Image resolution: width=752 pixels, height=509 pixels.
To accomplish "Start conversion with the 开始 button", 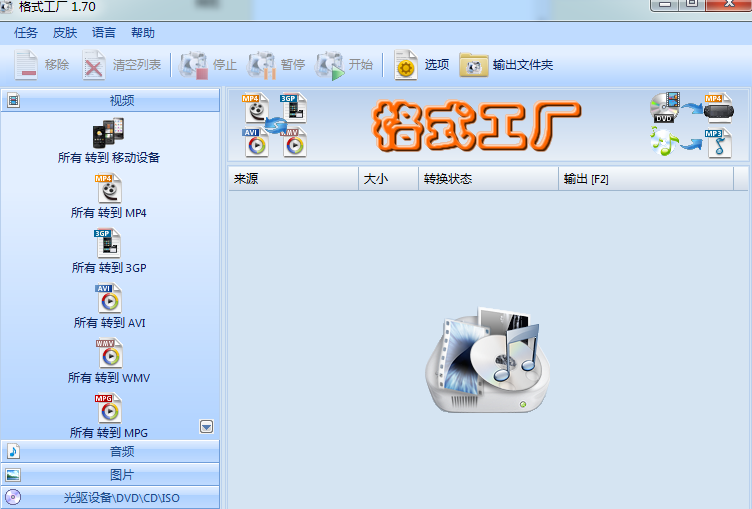I will tap(344, 65).
